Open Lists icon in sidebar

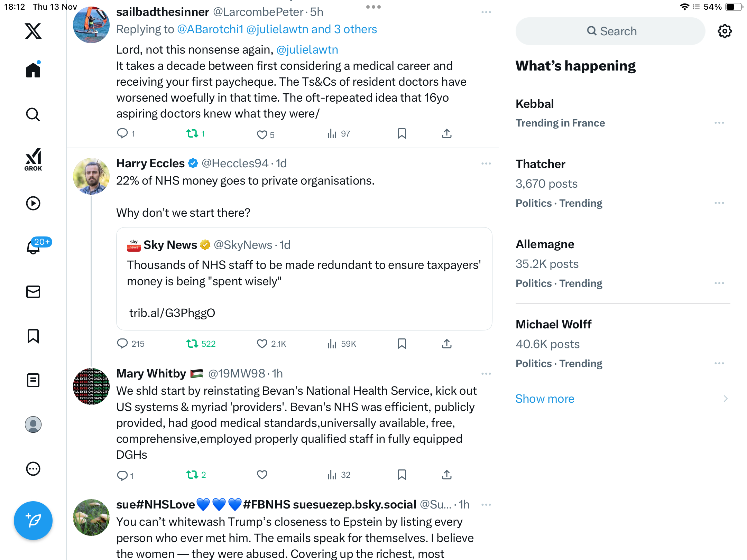[x=33, y=380]
